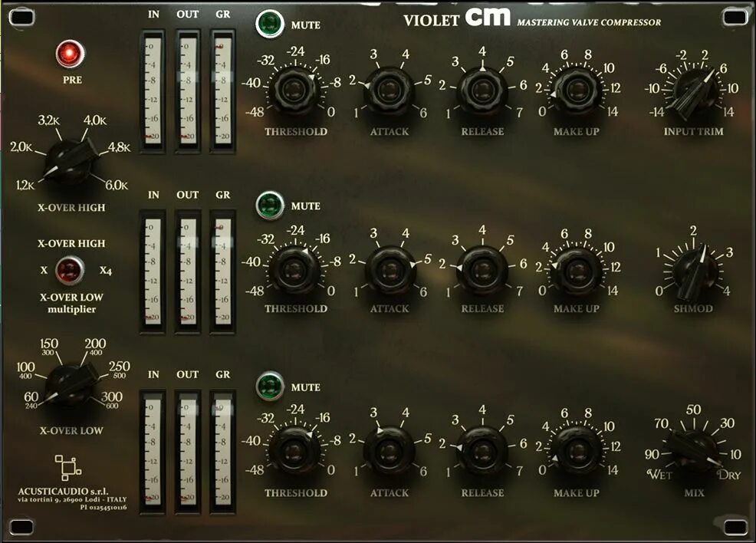Click the 3,2K mark on X-OVER HIGH
The width and height of the screenshot is (756, 543).
point(49,120)
